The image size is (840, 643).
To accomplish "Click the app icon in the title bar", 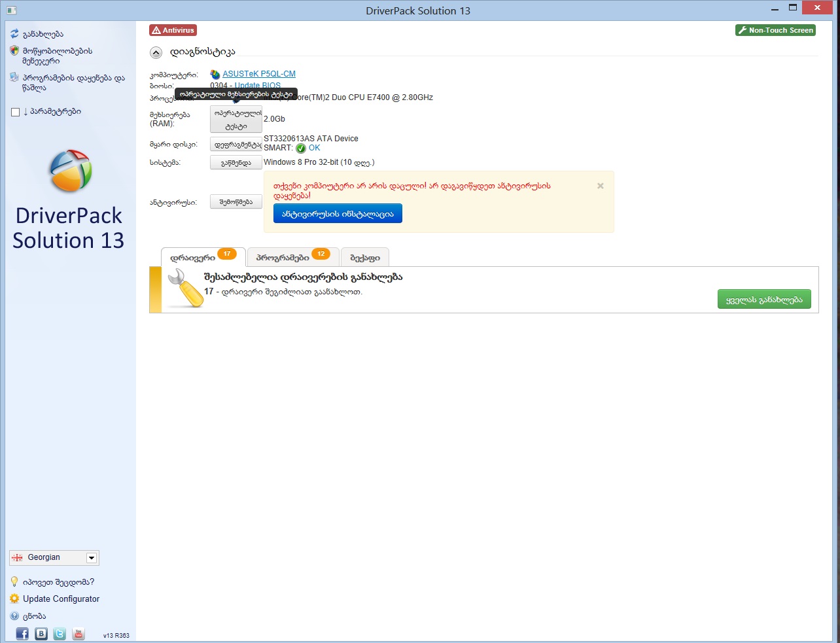I will 11,10.
